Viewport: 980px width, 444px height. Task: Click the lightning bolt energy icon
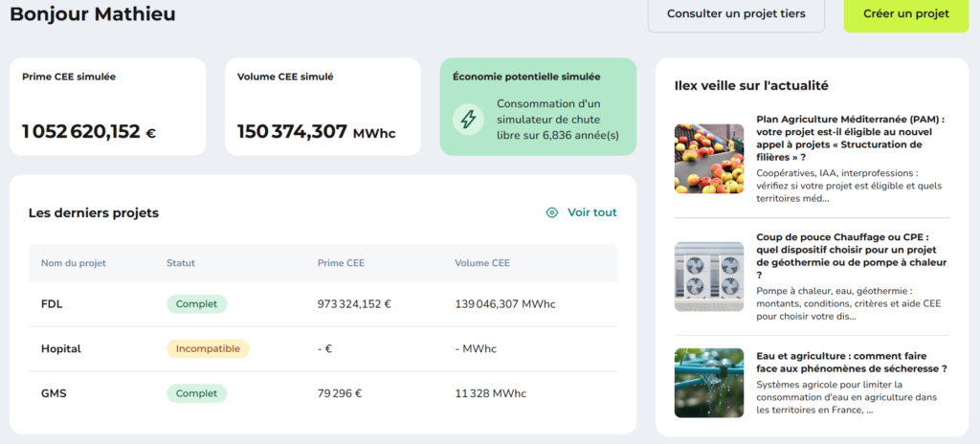tap(468, 120)
